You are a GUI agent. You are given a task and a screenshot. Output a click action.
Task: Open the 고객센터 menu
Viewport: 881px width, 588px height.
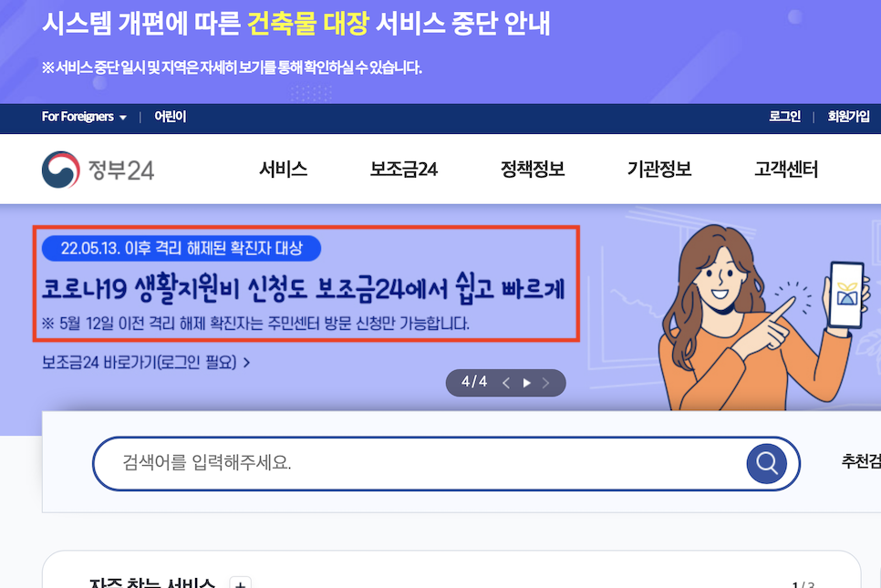coord(786,169)
